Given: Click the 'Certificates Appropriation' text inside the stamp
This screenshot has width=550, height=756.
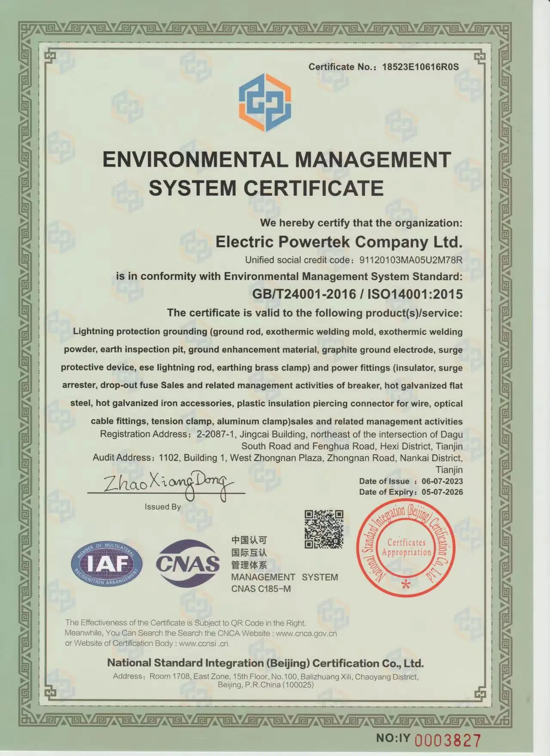Looking at the screenshot, I should click(x=406, y=548).
